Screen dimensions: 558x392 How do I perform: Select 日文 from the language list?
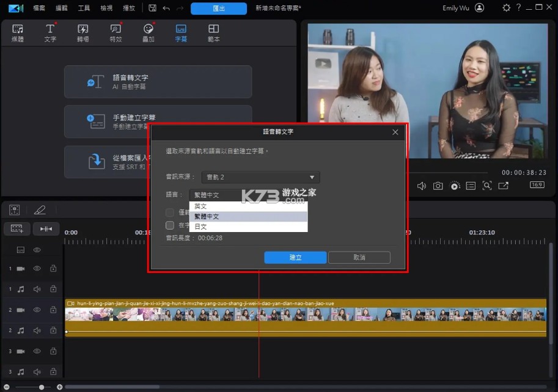[200, 226]
